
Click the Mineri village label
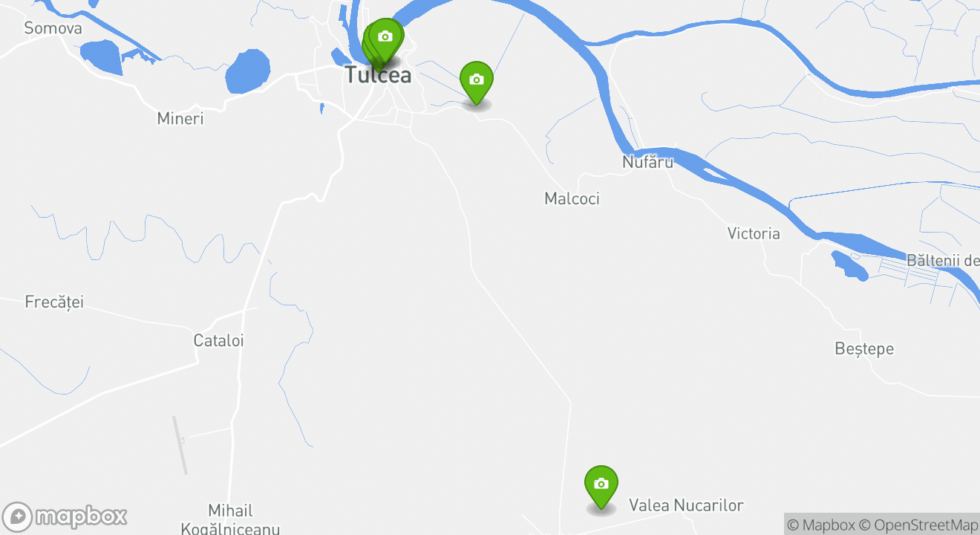[x=180, y=118]
